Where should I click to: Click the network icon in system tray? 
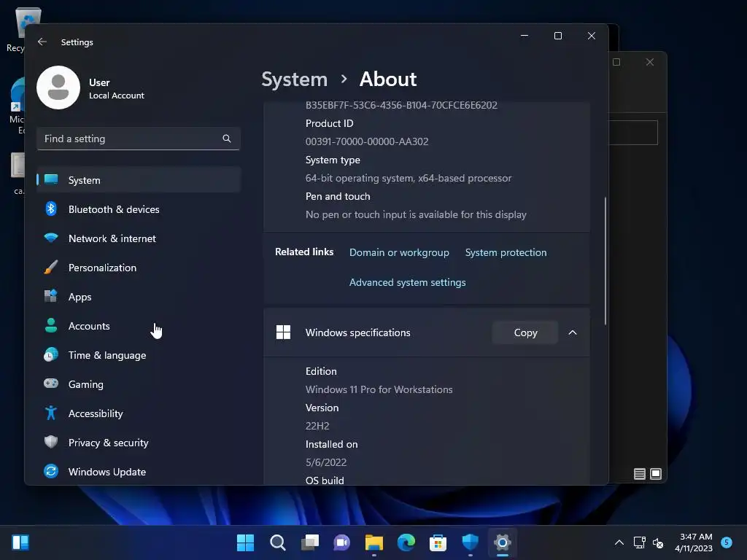click(639, 542)
